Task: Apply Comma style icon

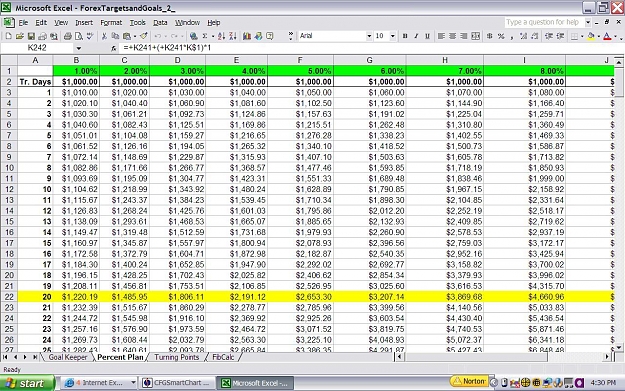Action: point(512,36)
